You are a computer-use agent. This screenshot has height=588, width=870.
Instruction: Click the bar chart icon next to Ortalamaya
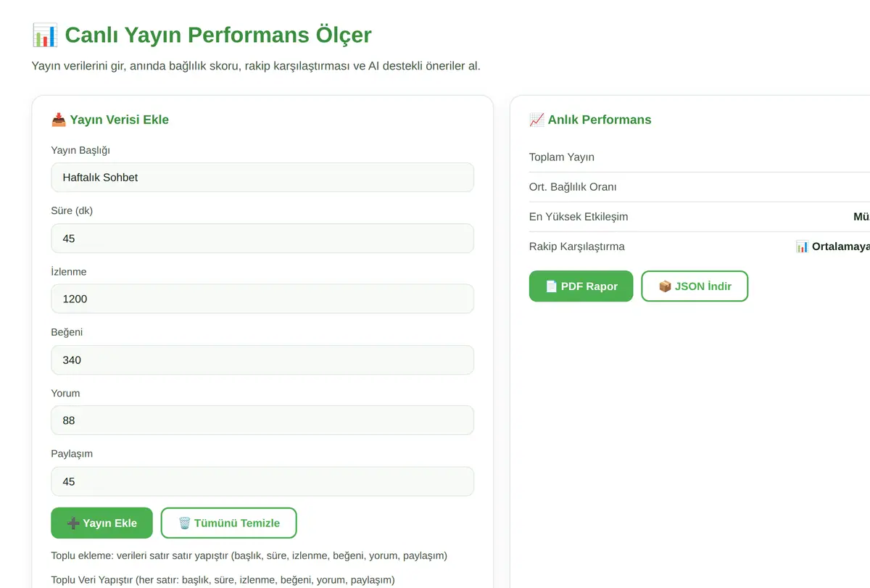tap(802, 247)
